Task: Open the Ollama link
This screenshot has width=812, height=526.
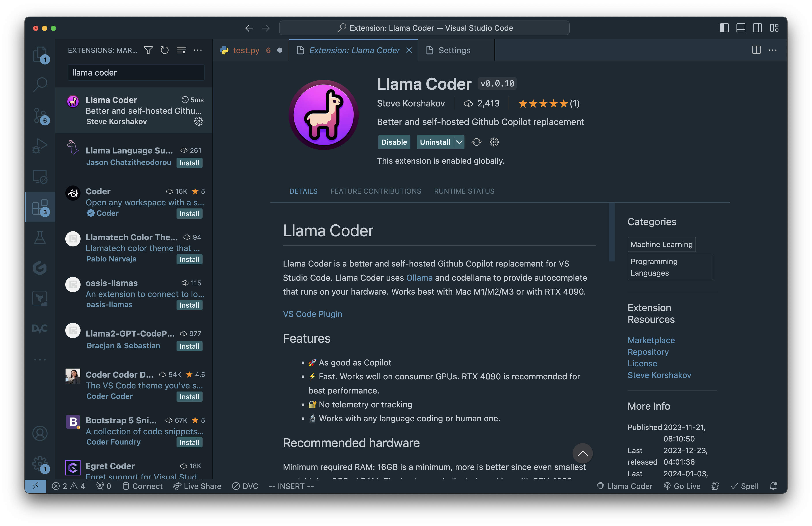Action: click(419, 278)
